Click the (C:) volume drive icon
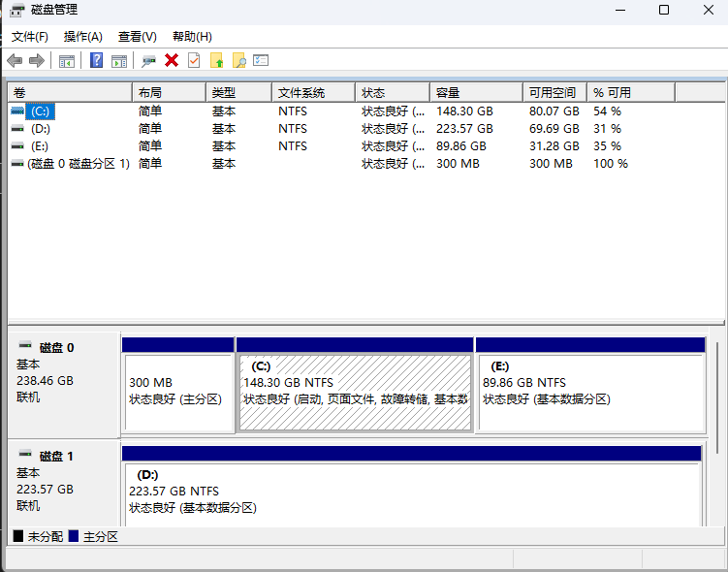The width and height of the screenshot is (728, 572). (17, 111)
